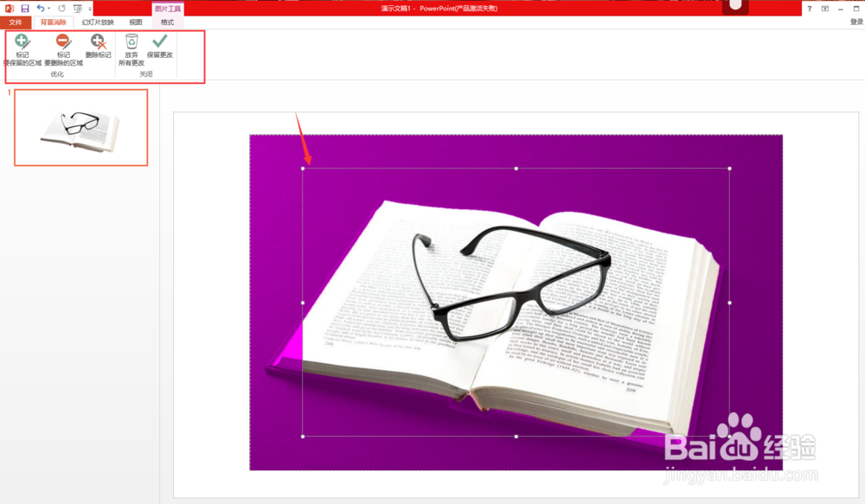Click bottom-center handle of removal marquee
The width and height of the screenshot is (865, 504).
(x=516, y=437)
